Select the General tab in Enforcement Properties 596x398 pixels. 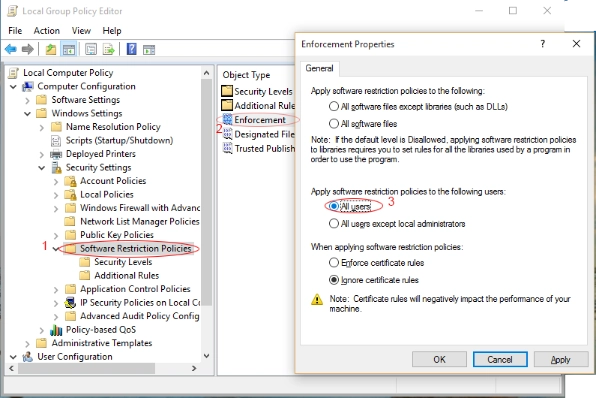[319, 68]
